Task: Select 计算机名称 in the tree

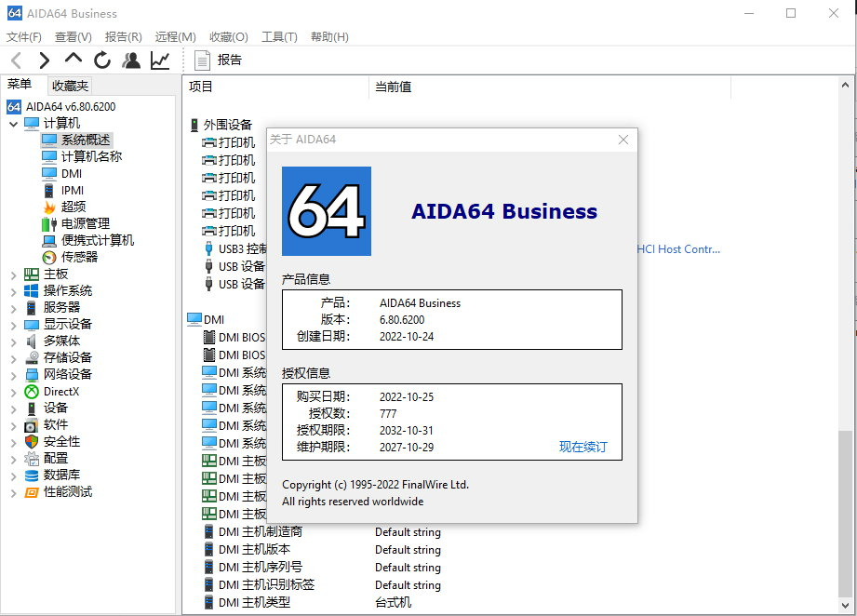Action: (91, 157)
